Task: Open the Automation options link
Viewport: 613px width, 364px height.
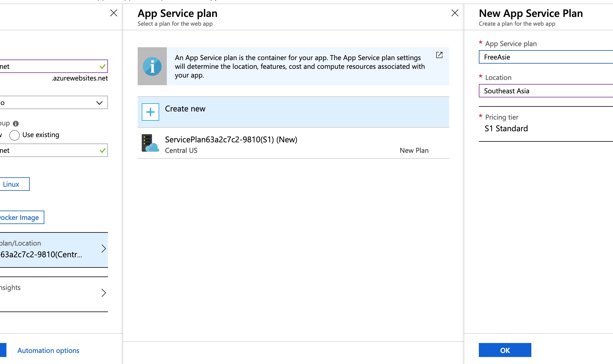Action: click(x=48, y=351)
